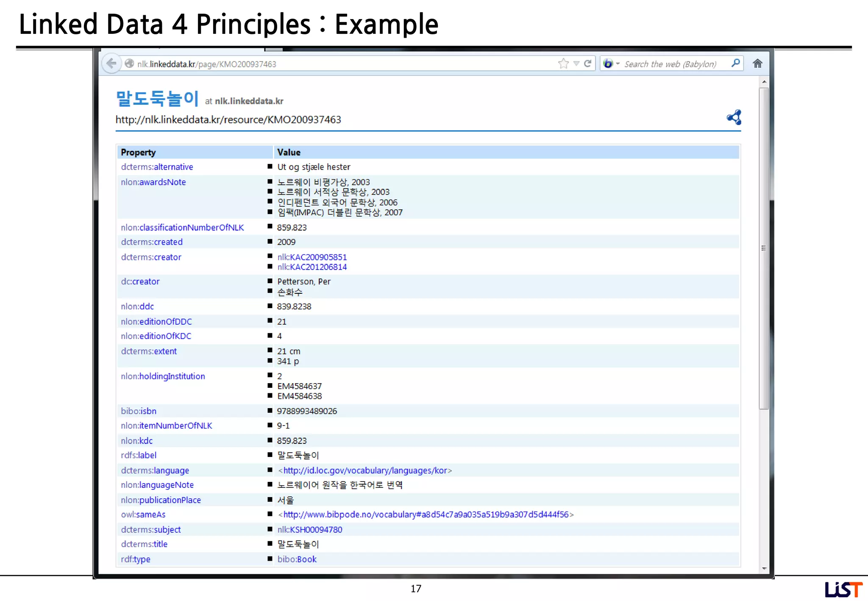Click the owl:sameAs property link

143,515
